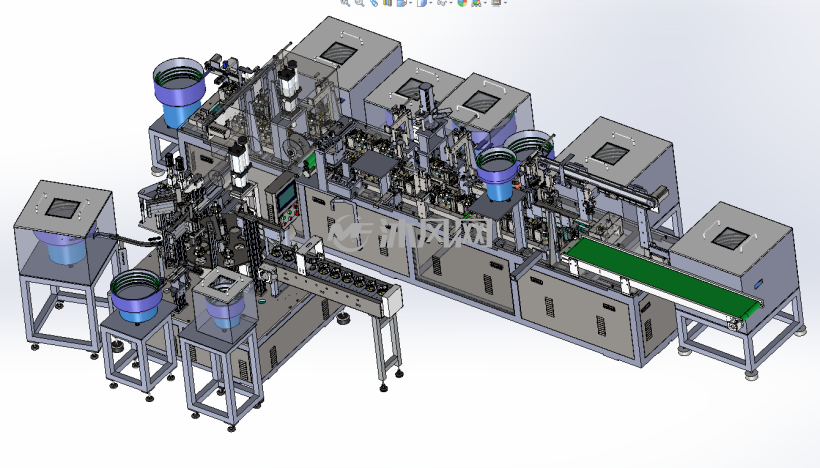Click the View Settings monitor icon
Image resolution: width=820 pixels, height=468 pixels.
point(496,2)
